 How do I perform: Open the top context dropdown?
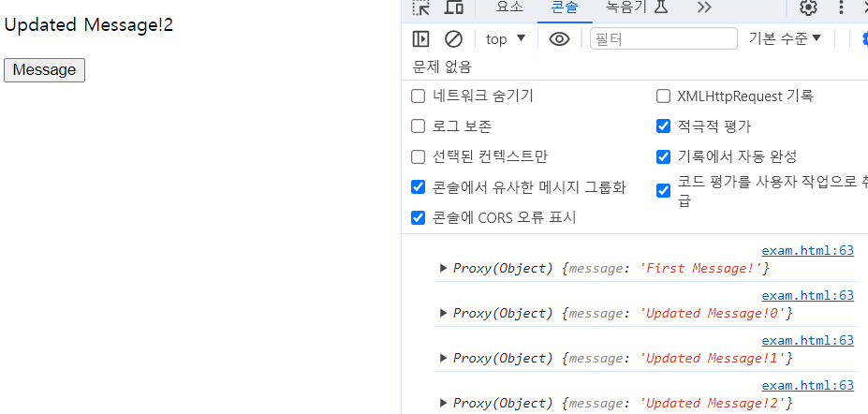click(x=506, y=39)
